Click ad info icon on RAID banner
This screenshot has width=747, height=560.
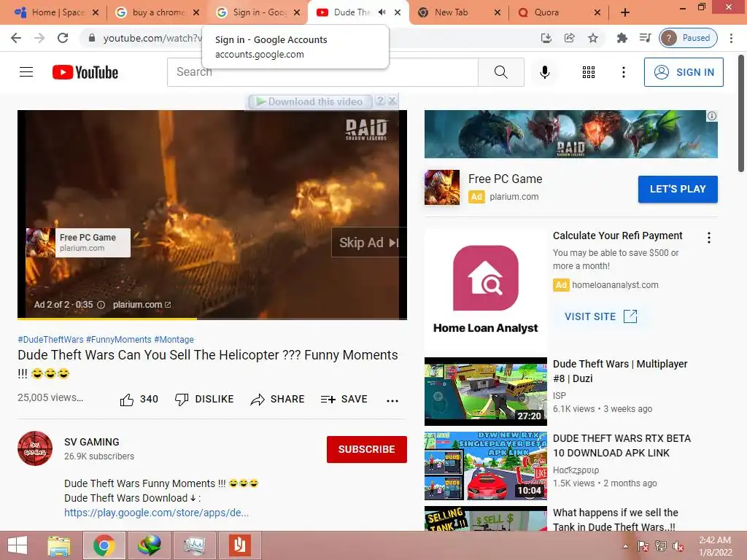pos(712,116)
